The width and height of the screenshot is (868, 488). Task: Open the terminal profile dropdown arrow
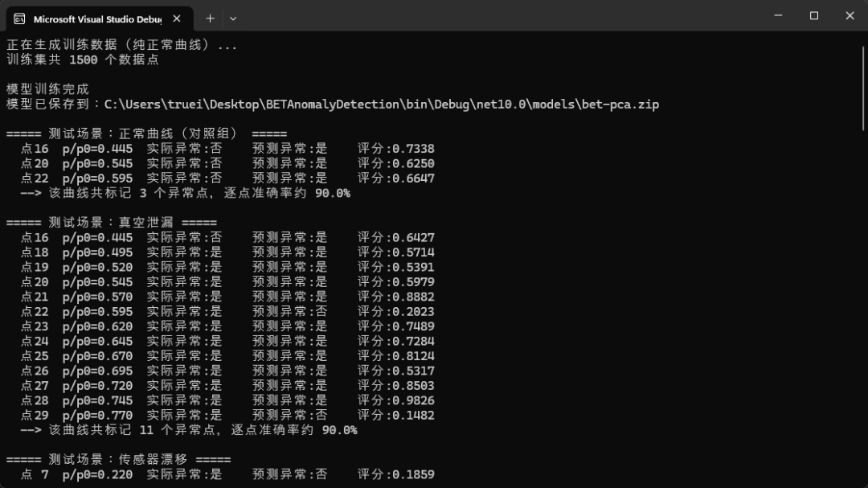pyautogui.click(x=233, y=18)
